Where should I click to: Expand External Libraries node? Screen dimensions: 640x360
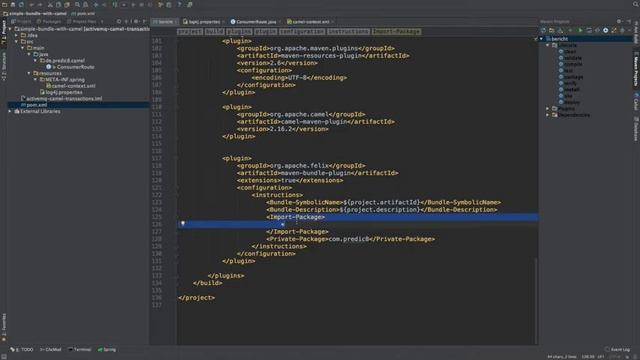[10, 111]
